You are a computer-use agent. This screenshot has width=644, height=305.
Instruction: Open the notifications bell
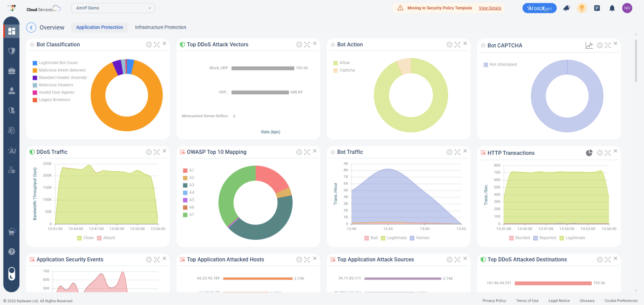[612, 8]
